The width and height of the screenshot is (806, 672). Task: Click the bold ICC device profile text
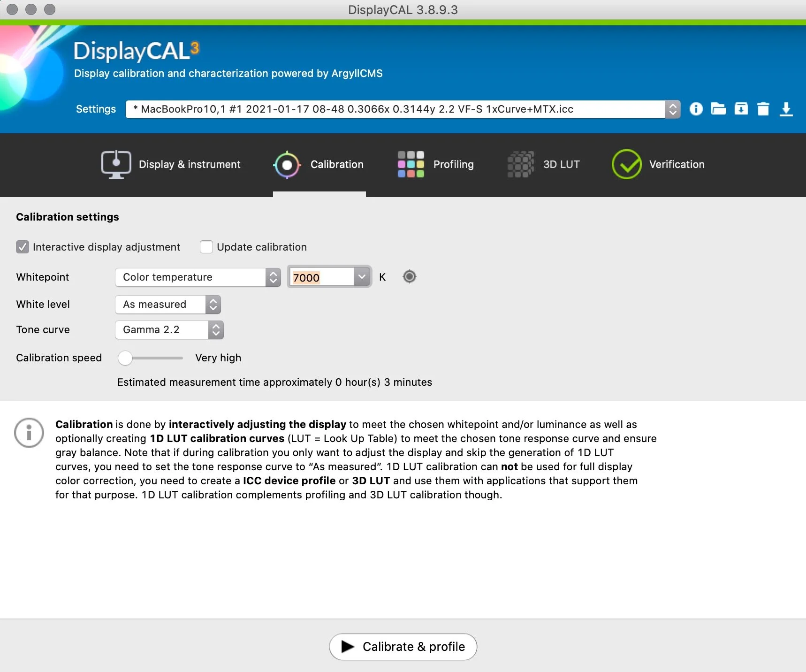pos(289,481)
